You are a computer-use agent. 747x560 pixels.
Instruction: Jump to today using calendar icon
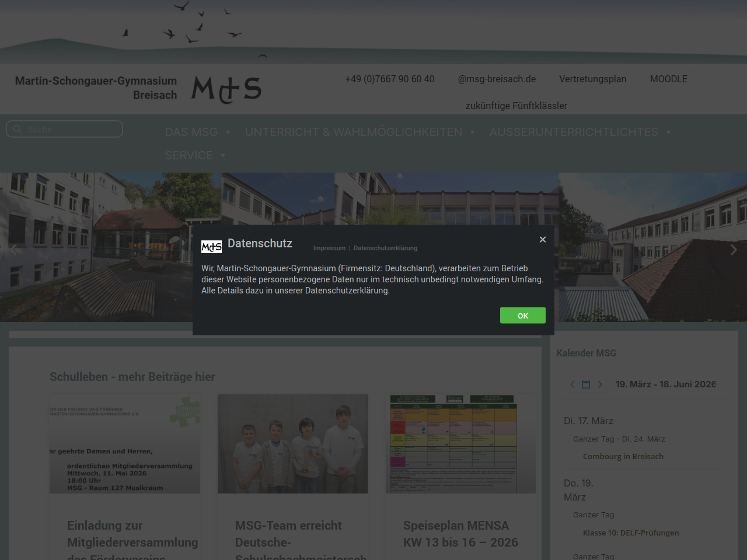coord(586,384)
